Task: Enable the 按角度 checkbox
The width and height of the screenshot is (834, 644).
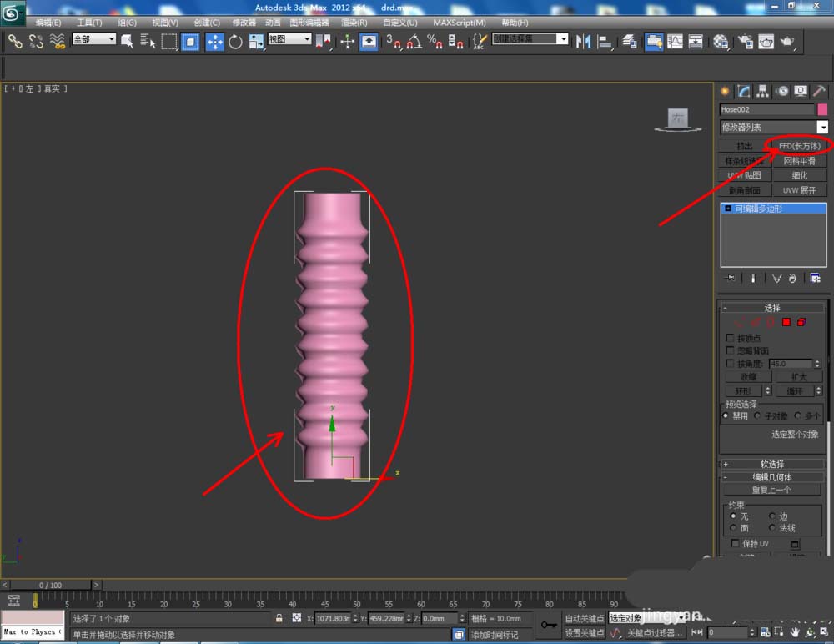Action: (x=731, y=364)
